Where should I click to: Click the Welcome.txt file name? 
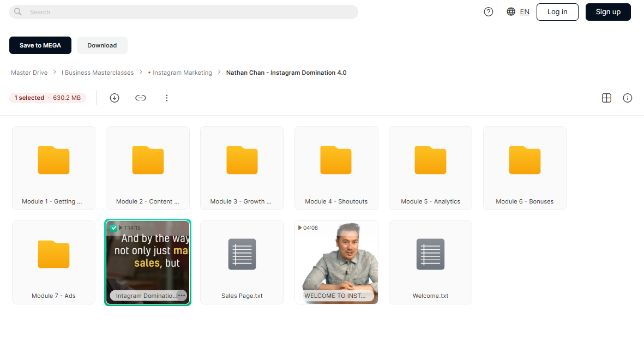pyautogui.click(x=430, y=296)
